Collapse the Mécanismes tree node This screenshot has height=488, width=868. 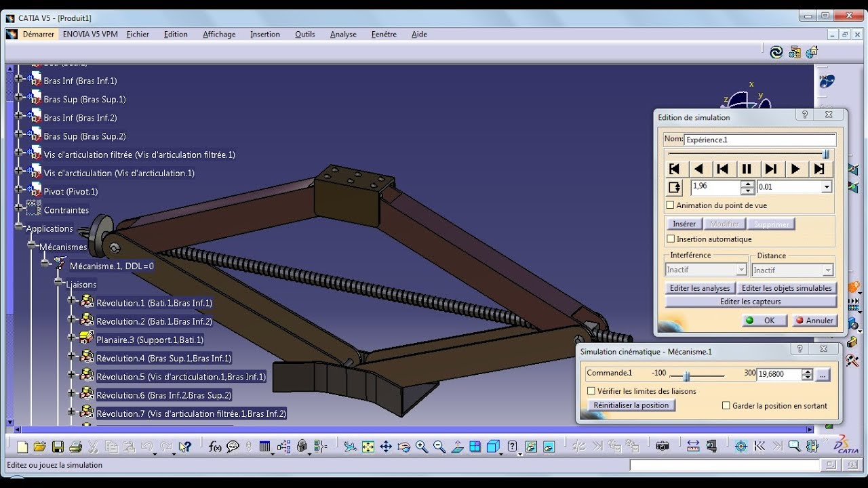click(31, 245)
